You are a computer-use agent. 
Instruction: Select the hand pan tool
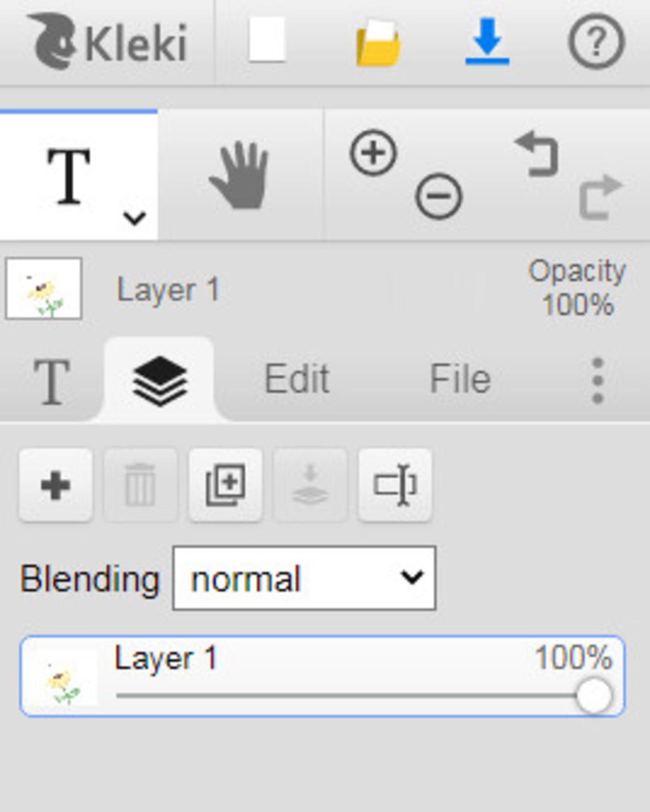(240, 176)
